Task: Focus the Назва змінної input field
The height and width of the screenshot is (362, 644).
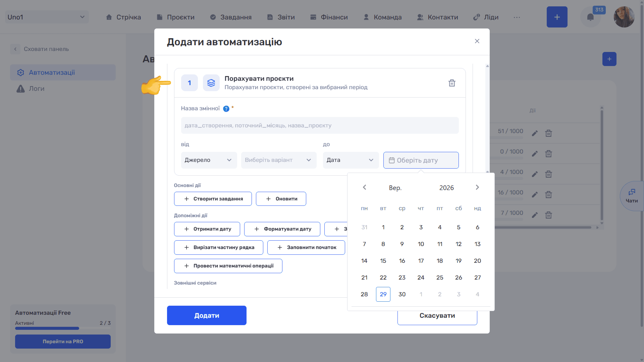Action: [x=320, y=125]
